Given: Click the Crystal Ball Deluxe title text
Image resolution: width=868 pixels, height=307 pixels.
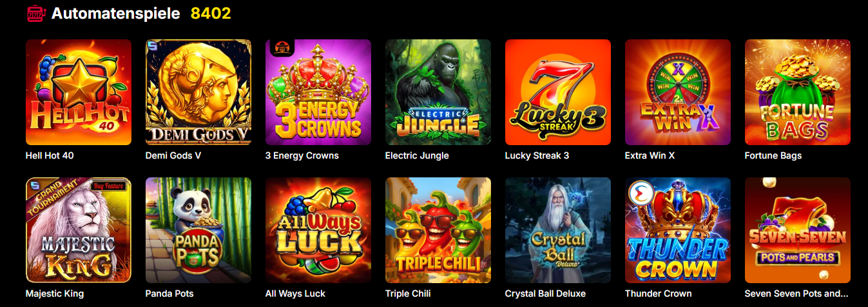Looking at the screenshot, I should coord(546,293).
